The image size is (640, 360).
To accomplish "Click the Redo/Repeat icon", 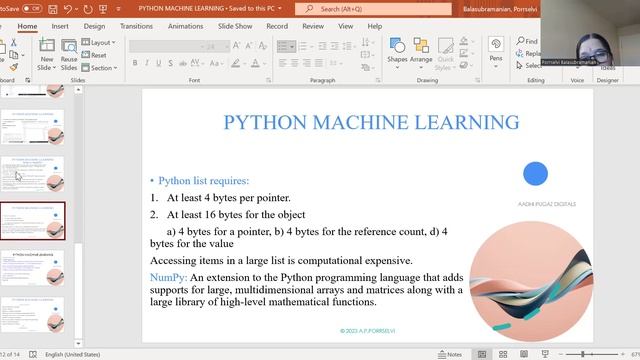I will [88, 9].
